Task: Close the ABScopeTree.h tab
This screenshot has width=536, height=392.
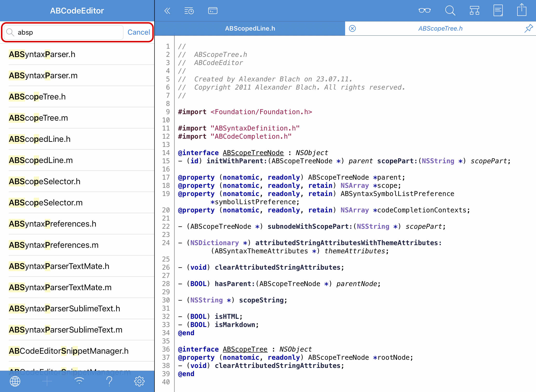Action: coord(352,28)
